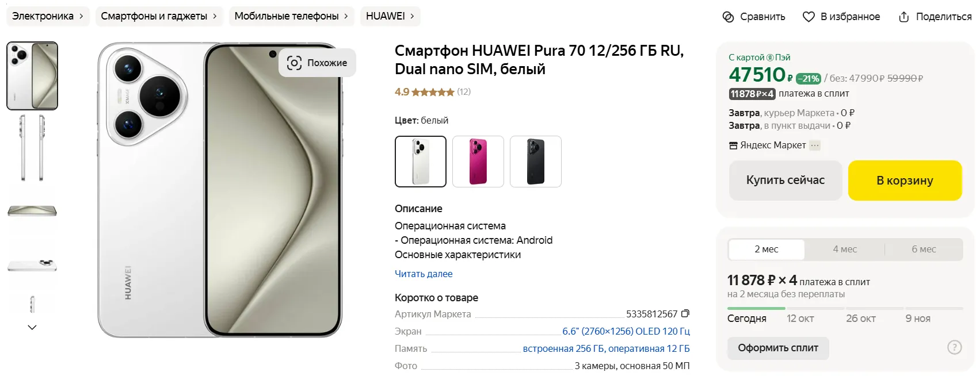Screen dimensions: 980x376
Task: Add phone to cart with В корзину
Action: coord(905,181)
